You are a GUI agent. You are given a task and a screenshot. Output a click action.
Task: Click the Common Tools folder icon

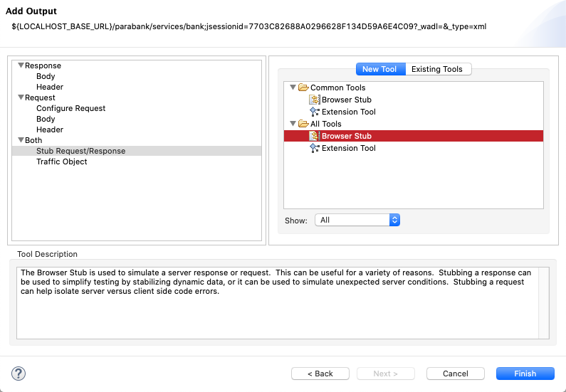[303, 88]
